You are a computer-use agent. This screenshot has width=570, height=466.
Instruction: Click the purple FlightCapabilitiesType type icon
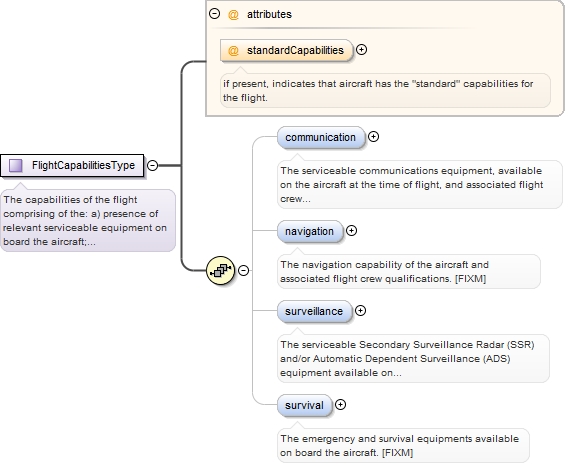(16, 165)
